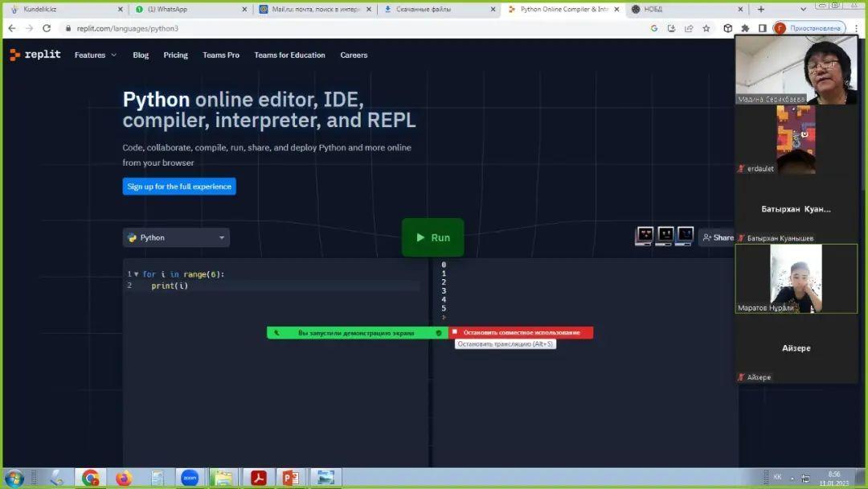
Task: Open the Pricing nav item
Action: (x=175, y=55)
